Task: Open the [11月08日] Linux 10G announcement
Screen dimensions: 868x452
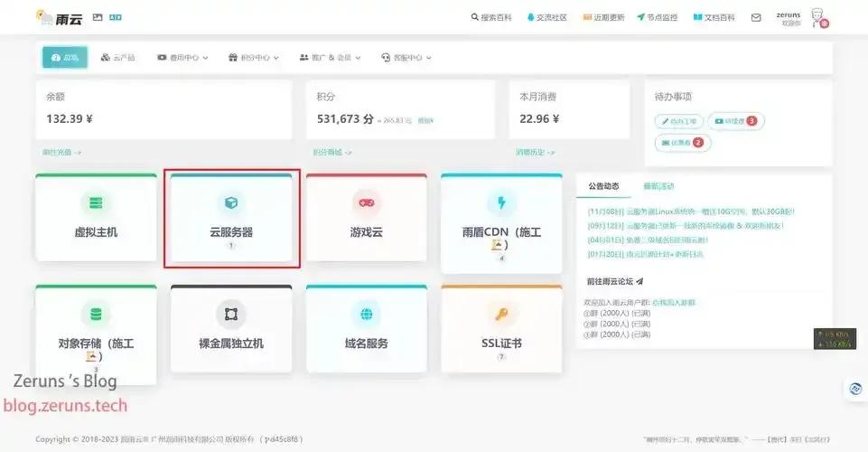Action: coord(691,212)
